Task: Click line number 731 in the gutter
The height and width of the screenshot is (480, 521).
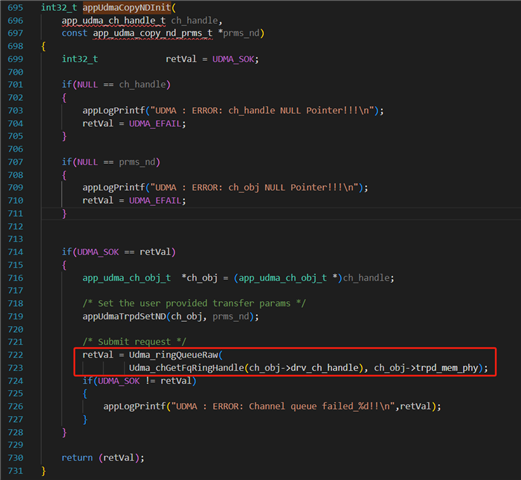Action: pos(15,471)
